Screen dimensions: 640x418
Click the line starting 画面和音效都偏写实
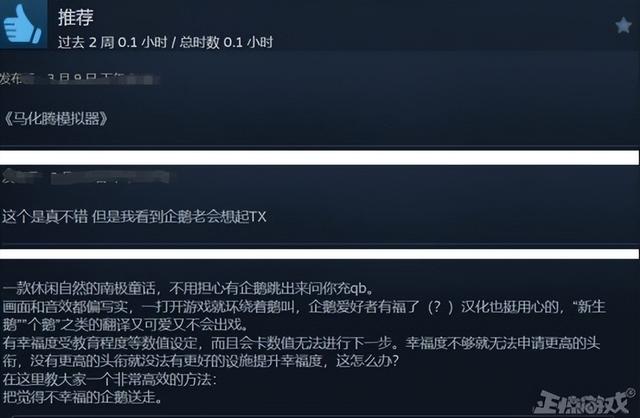pyautogui.click(x=304, y=307)
